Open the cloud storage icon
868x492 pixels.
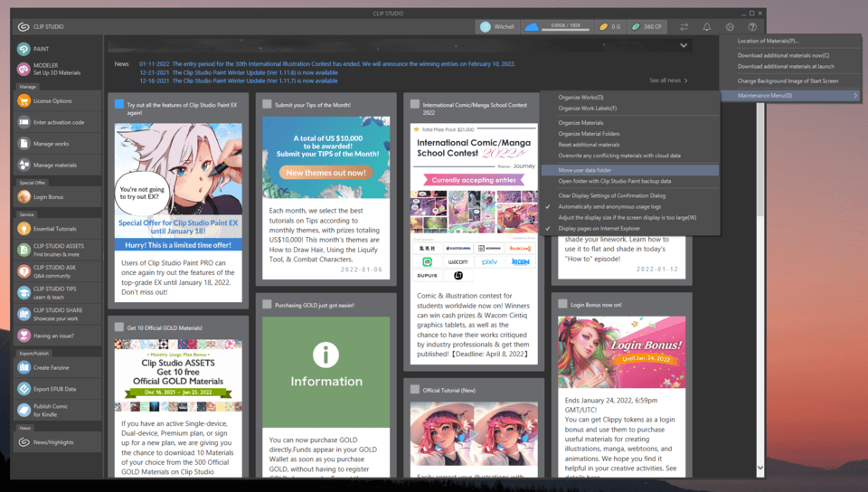click(532, 26)
